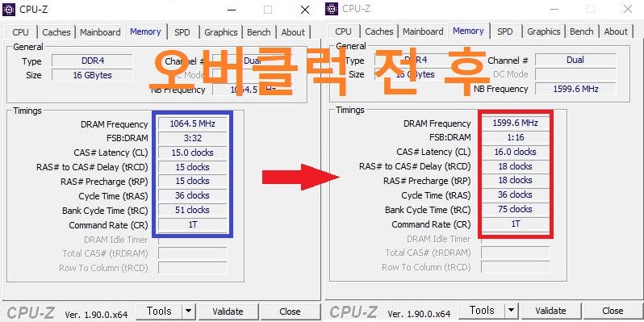
Task: Click Bank Cycle Time (tRC) label in right window
Action: pyautogui.click(x=428, y=210)
